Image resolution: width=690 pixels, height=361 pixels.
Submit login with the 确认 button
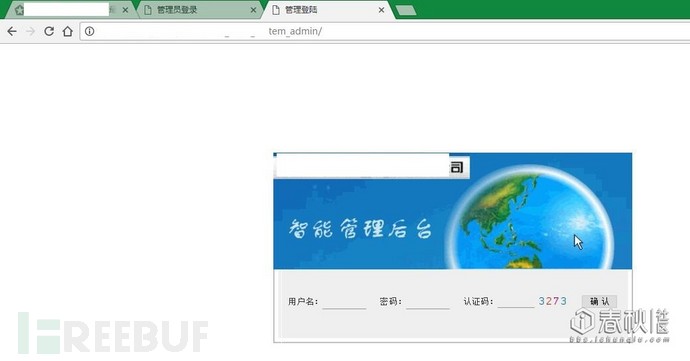[x=599, y=302]
